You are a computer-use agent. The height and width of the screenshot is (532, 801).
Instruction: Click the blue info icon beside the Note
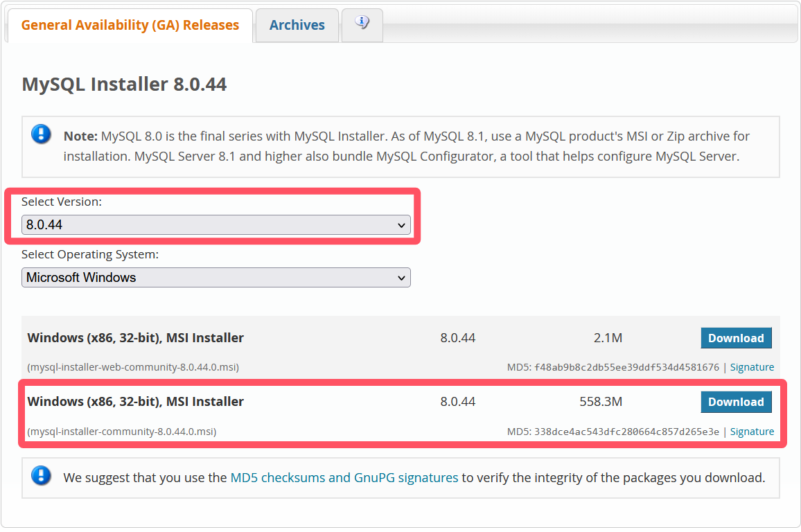[41, 134]
